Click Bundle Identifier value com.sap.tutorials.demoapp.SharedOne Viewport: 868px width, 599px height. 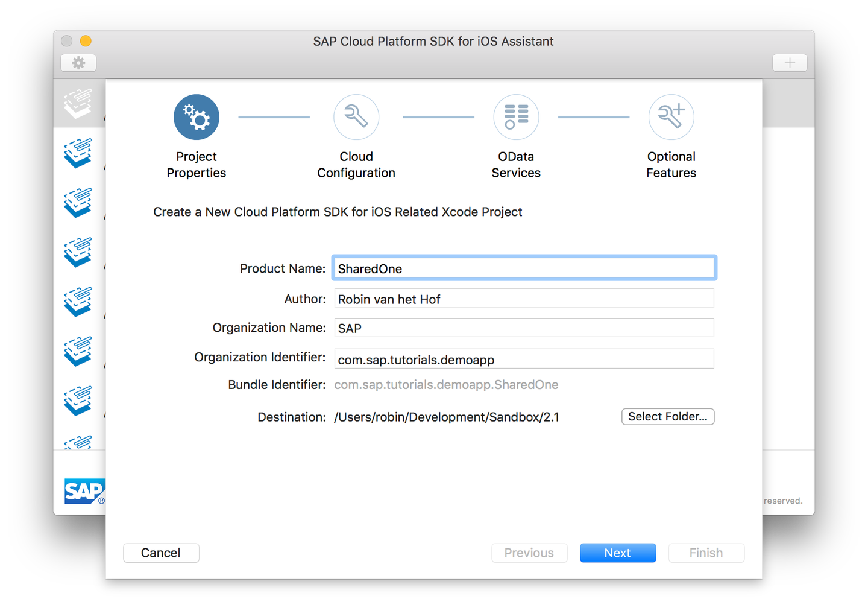pyautogui.click(x=446, y=385)
